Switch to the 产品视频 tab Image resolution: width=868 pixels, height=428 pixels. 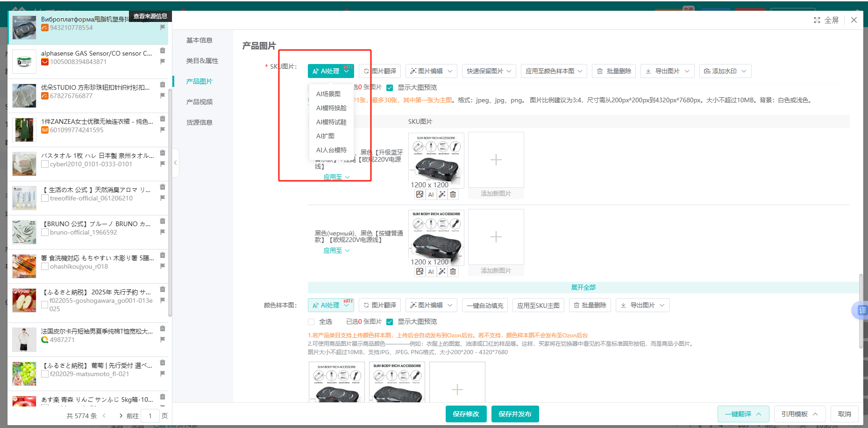(199, 101)
